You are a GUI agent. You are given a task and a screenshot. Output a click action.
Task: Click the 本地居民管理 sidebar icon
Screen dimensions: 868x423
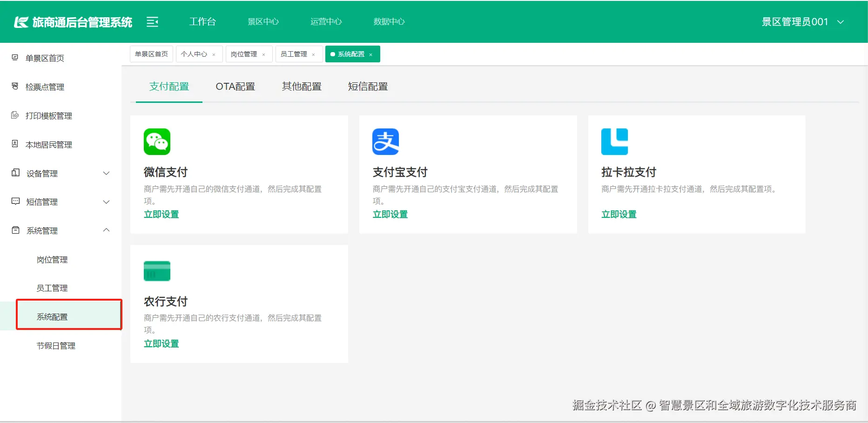tap(13, 144)
